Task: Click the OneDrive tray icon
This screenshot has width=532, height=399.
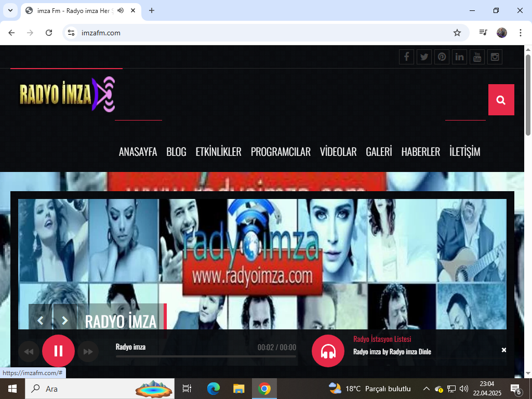Action: click(x=438, y=389)
